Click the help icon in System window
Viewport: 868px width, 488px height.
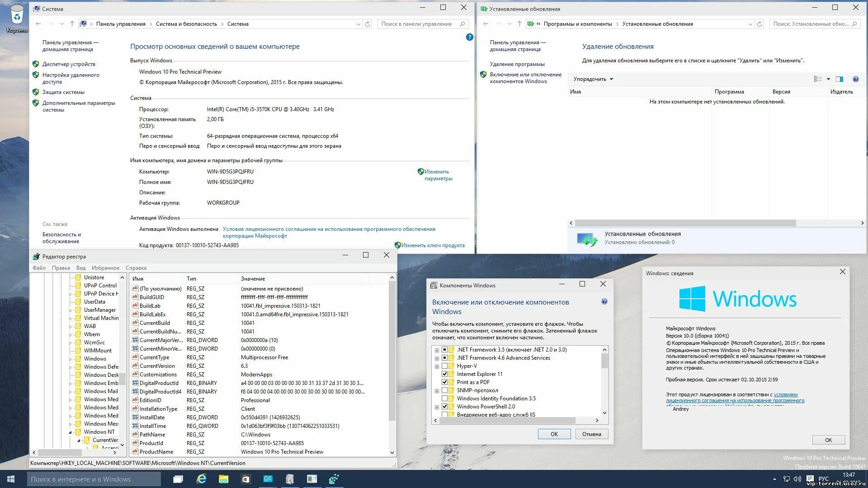(469, 37)
